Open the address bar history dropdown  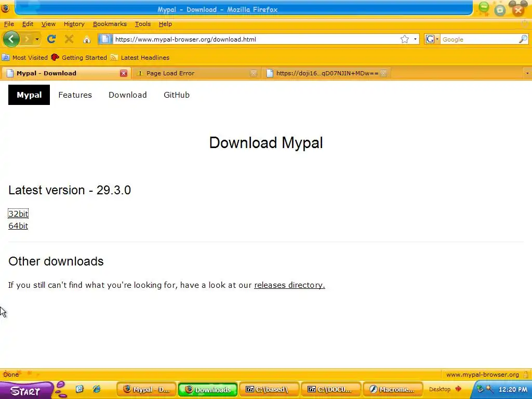[x=415, y=39]
